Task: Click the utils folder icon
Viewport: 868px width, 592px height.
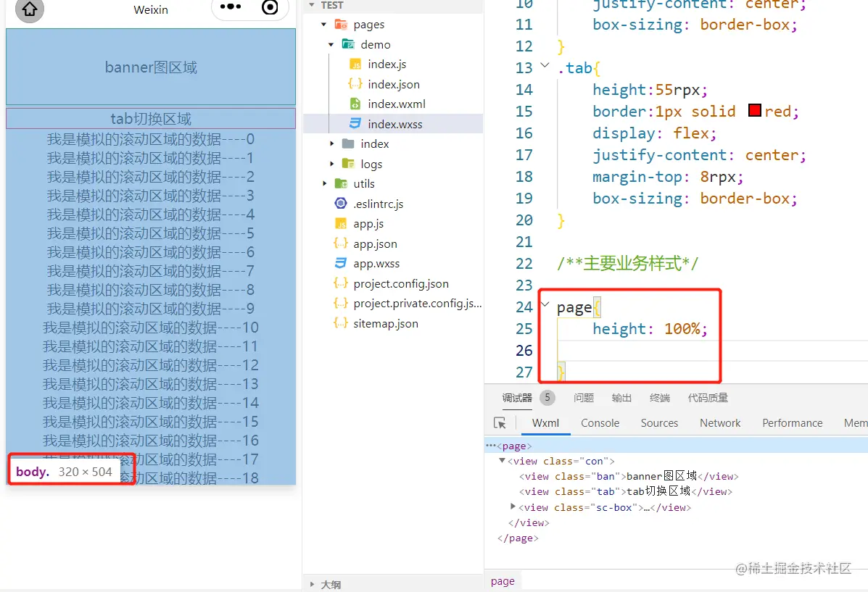Action: coord(341,183)
